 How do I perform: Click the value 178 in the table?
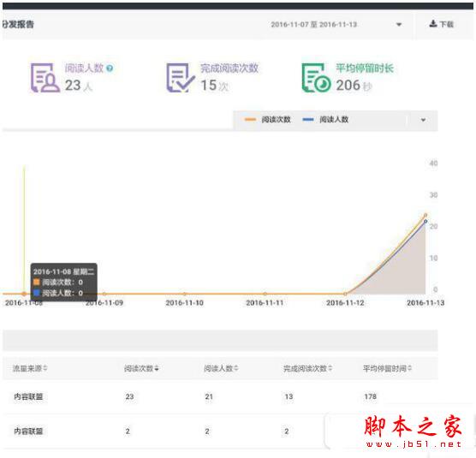coord(371,396)
